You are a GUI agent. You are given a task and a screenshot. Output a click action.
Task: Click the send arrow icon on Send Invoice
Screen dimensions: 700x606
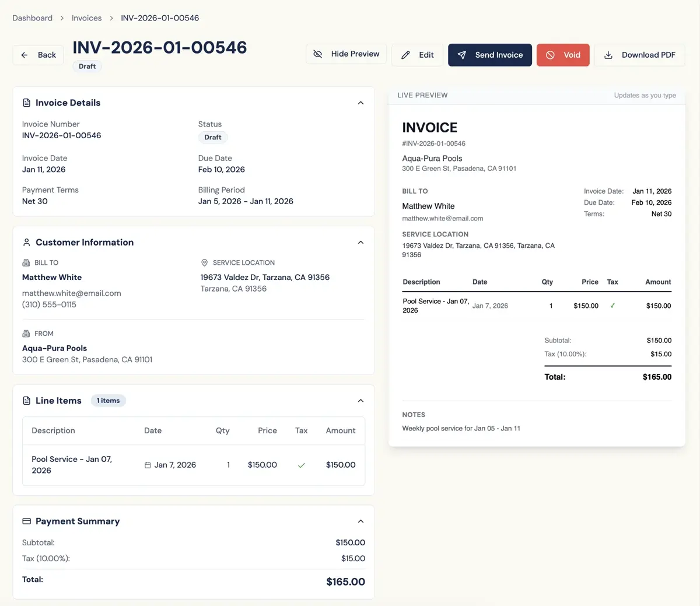[462, 54]
